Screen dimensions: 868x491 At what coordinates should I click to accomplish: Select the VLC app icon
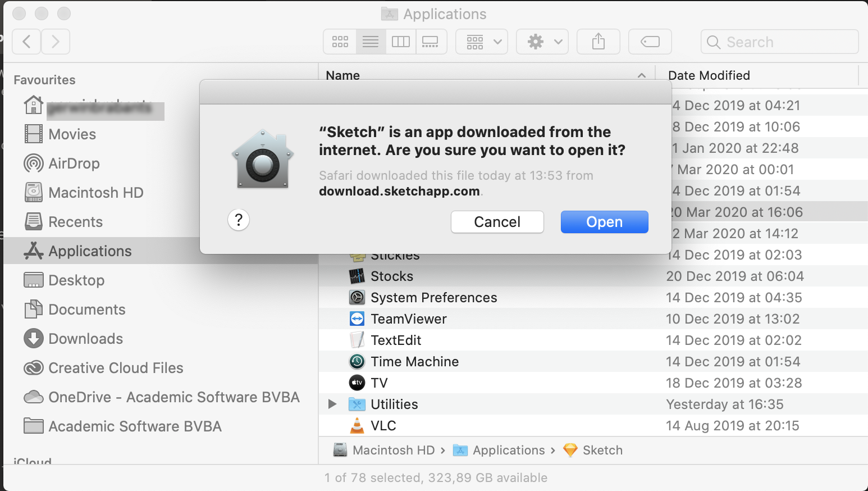pos(357,426)
